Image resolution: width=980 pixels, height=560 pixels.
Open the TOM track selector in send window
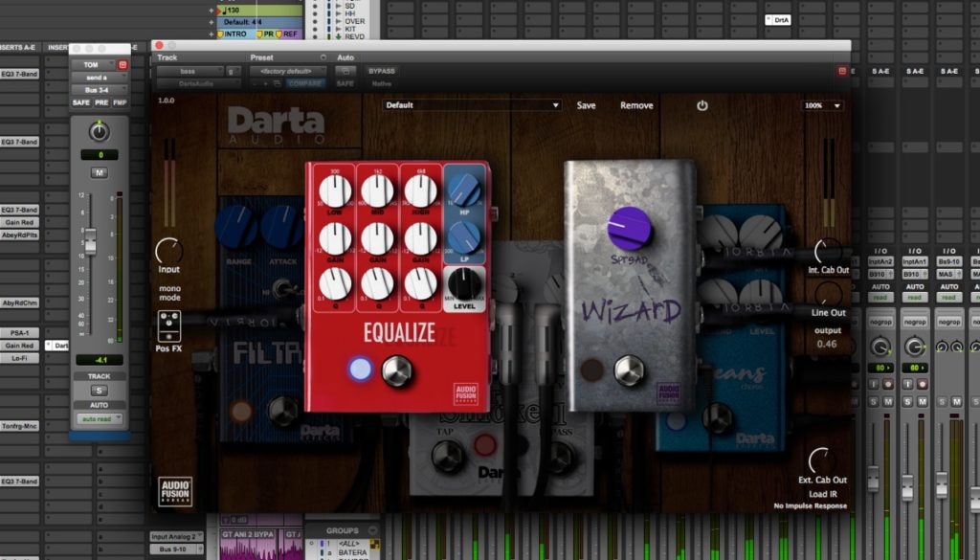click(x=93, y=64)
